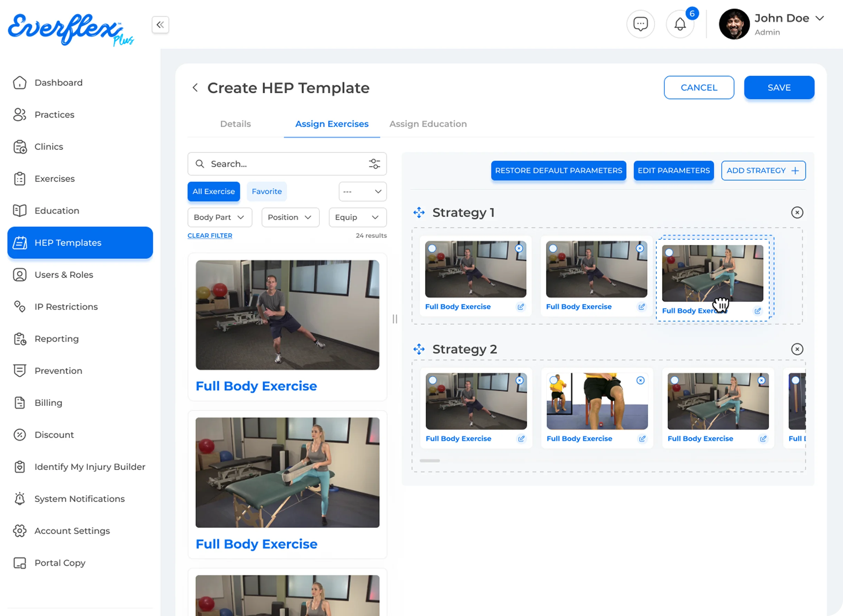Select radio circle on second Strategy 1 exercise
The width and height of the screenshot is (843, 616).
(x=553, y=248)
